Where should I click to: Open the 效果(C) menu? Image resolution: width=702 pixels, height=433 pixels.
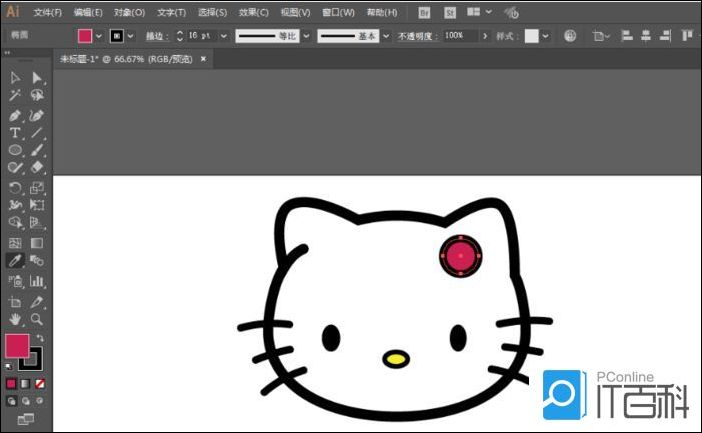point(253,13)
